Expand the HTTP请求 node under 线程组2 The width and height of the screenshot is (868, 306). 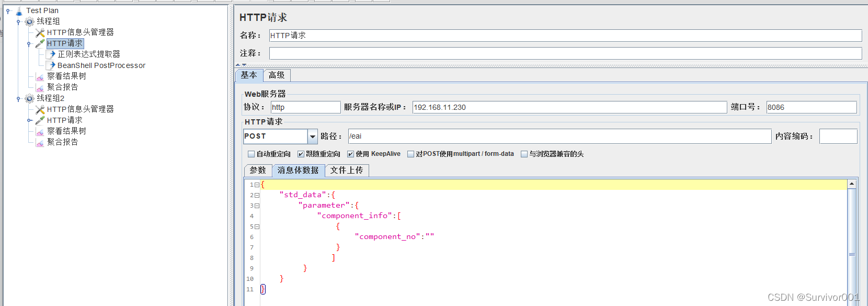29,120
